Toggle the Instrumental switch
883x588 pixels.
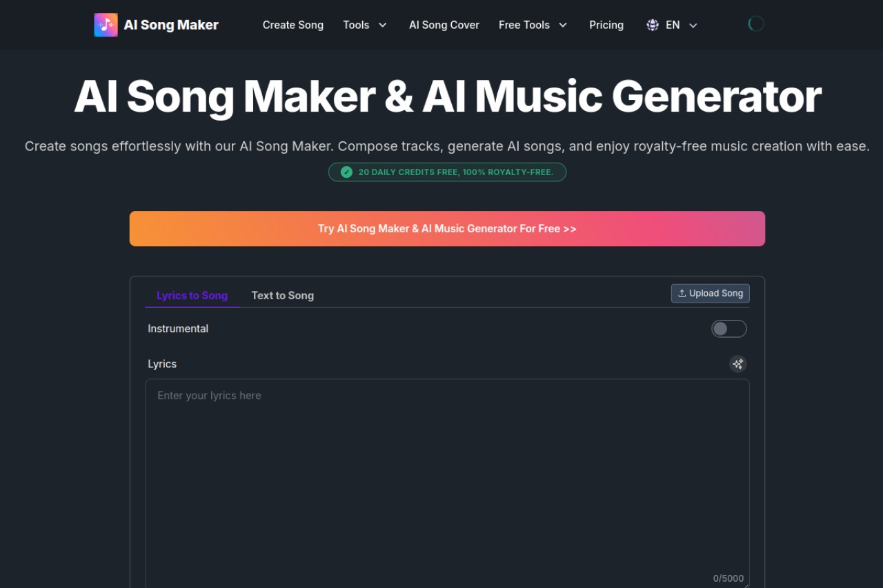[729, 329]
